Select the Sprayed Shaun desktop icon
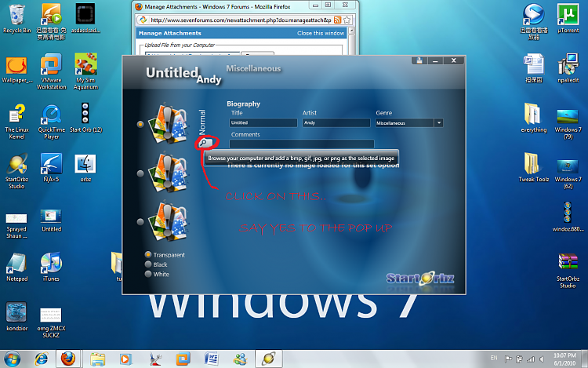 tap(17, 226)
